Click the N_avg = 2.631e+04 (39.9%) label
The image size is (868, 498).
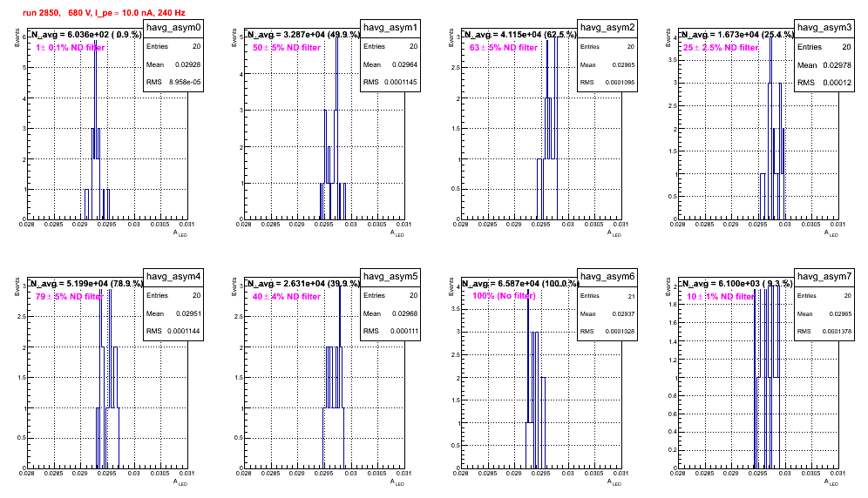coord(303,283)
